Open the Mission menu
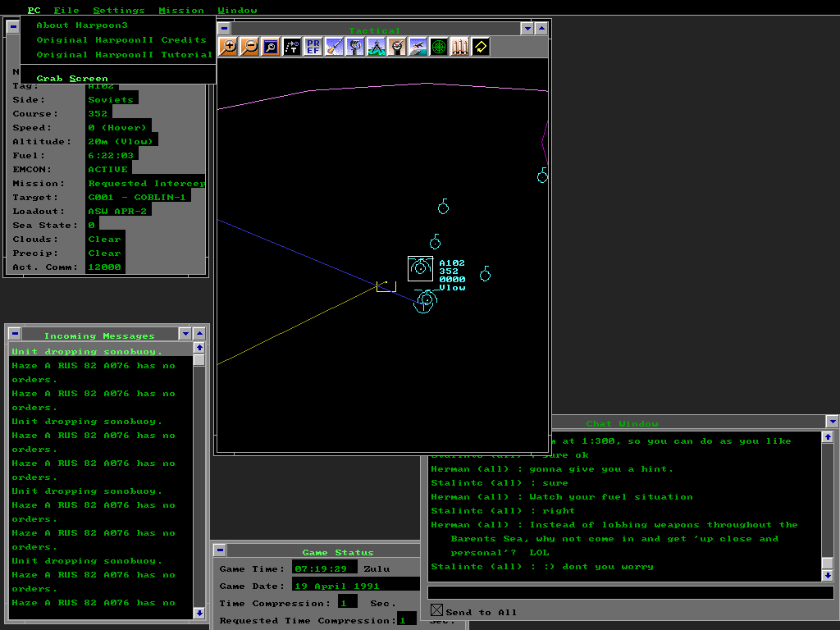This screenshot has width=840, height=630. (181, 10)
